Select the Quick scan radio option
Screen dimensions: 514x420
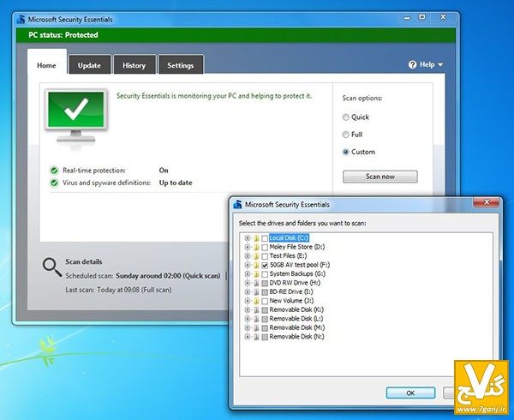click(x=346, y=117)
